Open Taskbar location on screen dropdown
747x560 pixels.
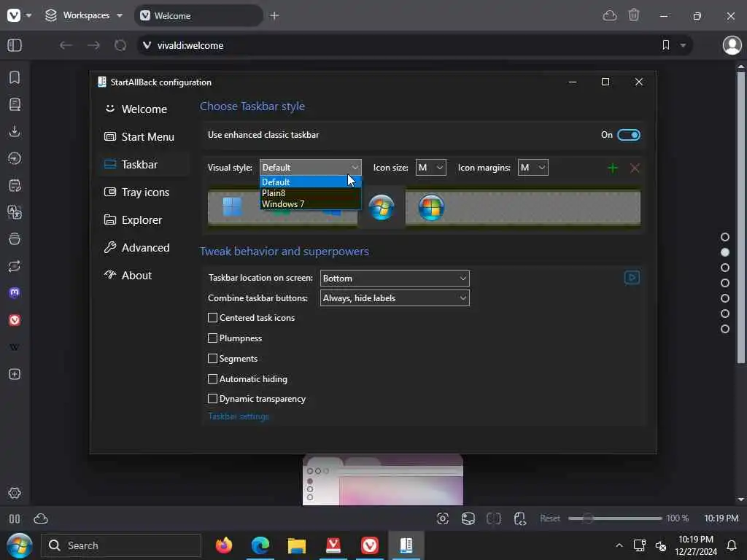[x=395, y=278]
